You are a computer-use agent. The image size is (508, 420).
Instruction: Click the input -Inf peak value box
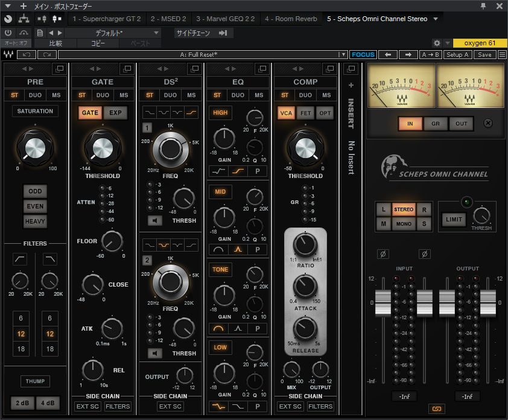404,396
